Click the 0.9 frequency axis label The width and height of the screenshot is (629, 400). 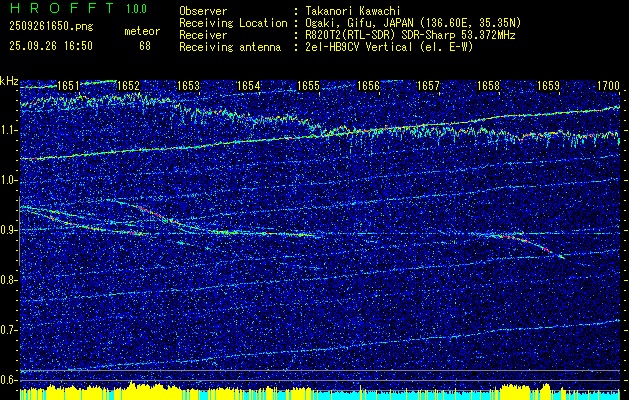[9, 230]
